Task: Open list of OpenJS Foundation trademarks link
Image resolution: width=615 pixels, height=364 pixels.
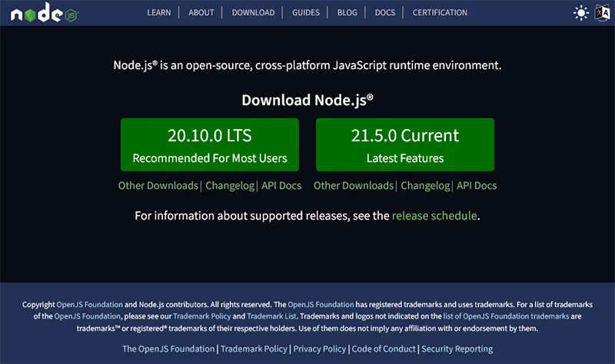Action: tap(506, 316)
